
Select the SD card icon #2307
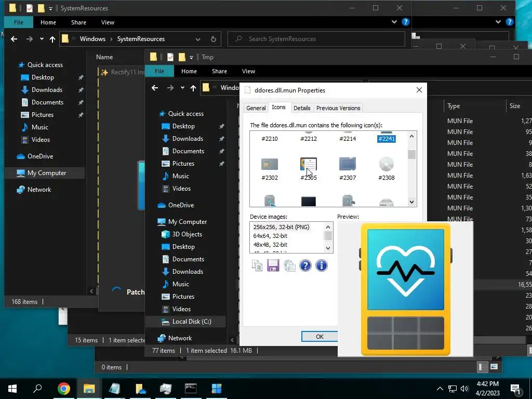pos(348,164)
